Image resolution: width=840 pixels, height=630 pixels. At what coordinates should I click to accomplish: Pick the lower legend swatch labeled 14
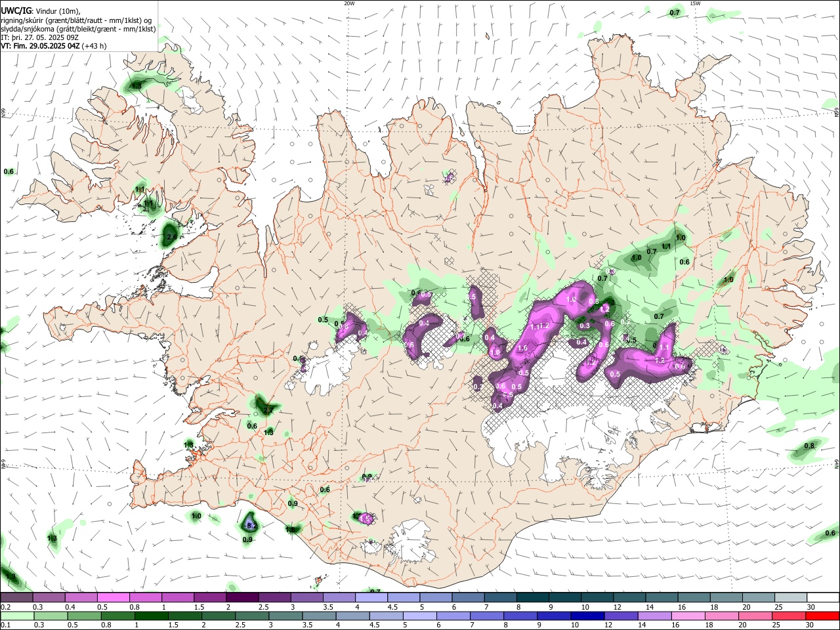tap(655, 616)
